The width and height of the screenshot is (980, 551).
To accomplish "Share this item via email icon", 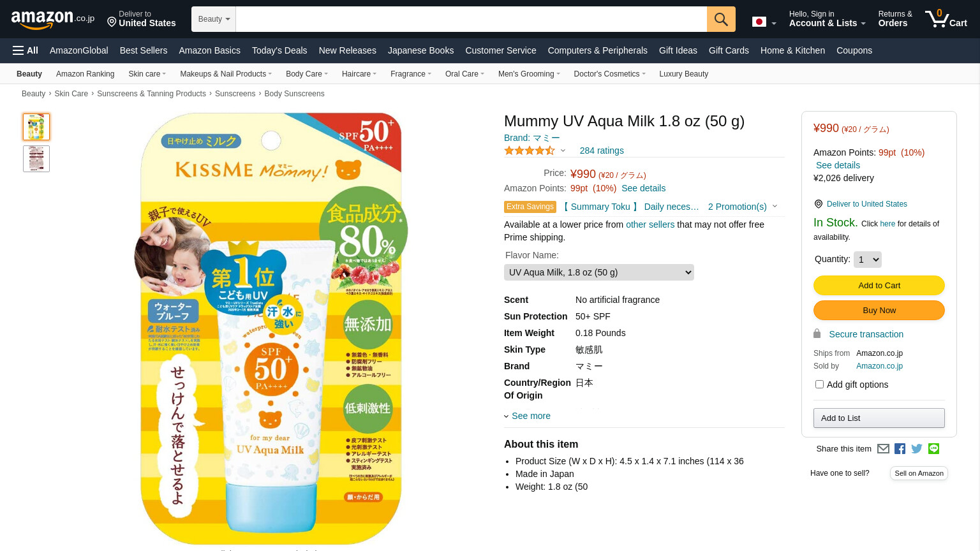I will pos(883,448).
